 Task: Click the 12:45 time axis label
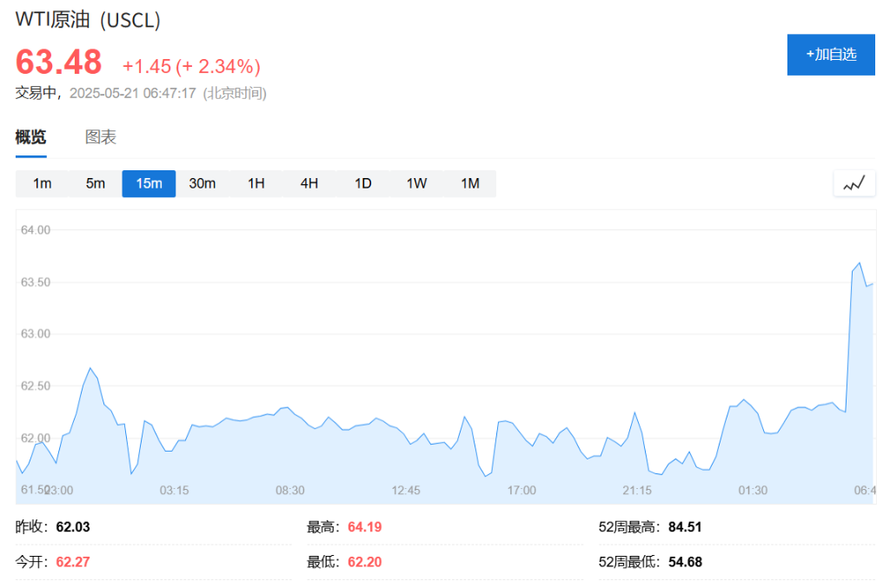[x=406, y=491]
